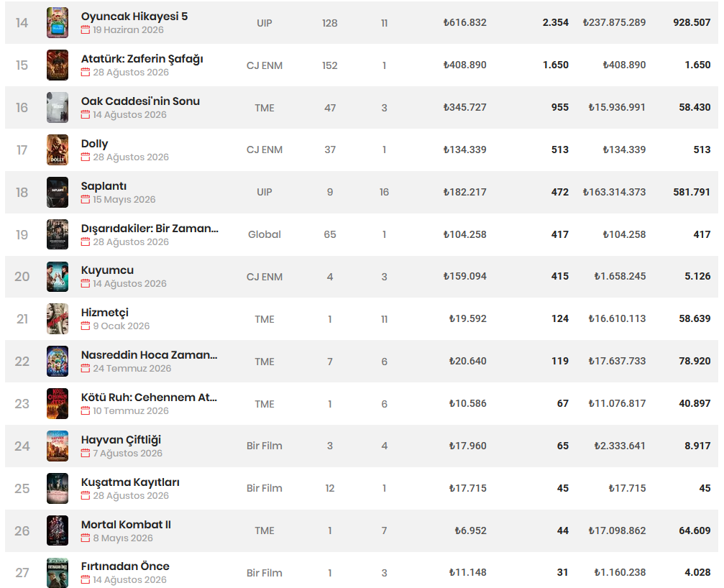Open the Hizmetçi title link
This screenshot has width=724, height=588.
point(105,313)
